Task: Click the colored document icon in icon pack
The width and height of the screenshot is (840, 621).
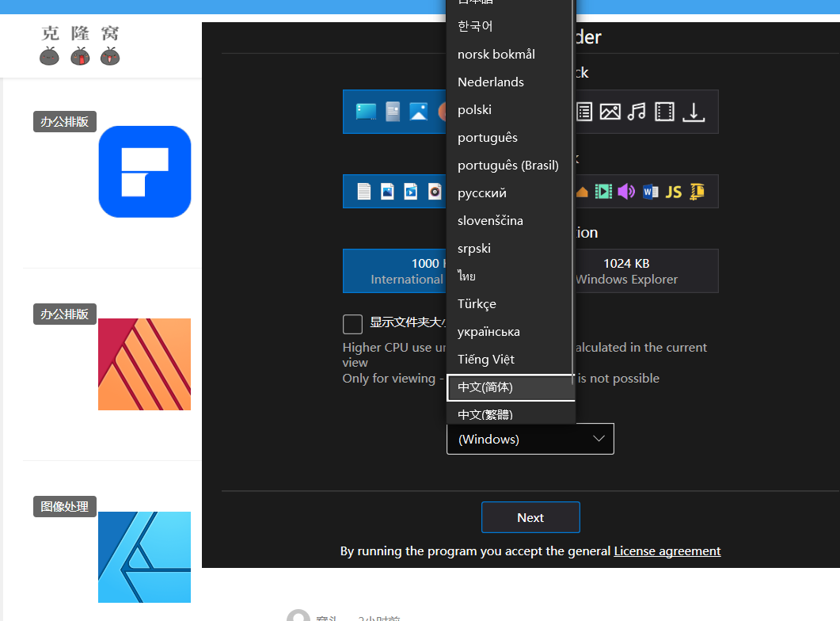Action: (393, 112)
